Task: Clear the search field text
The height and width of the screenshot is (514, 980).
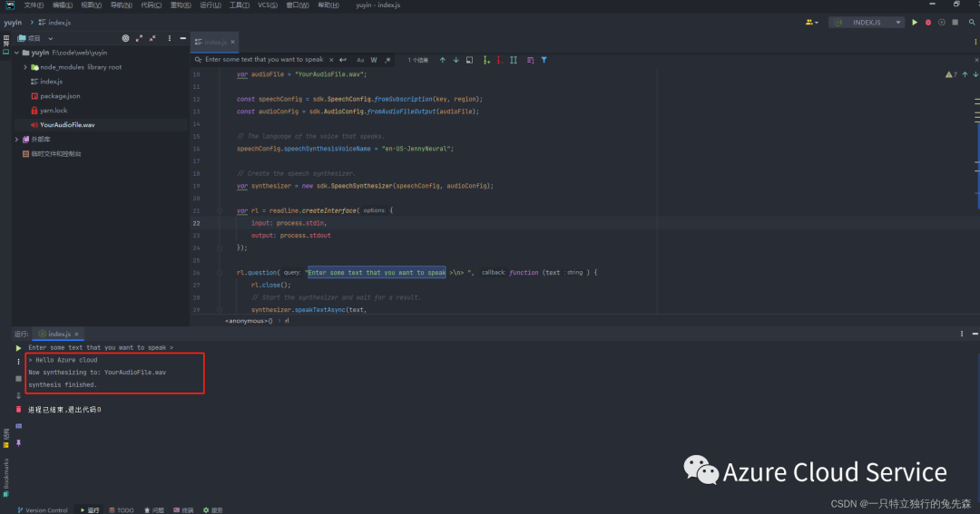Action: pos(331,60)
